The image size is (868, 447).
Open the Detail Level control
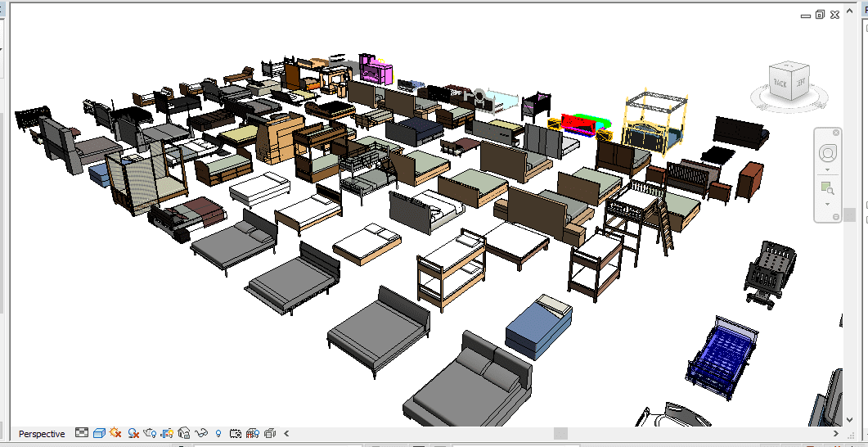[82, 433]
